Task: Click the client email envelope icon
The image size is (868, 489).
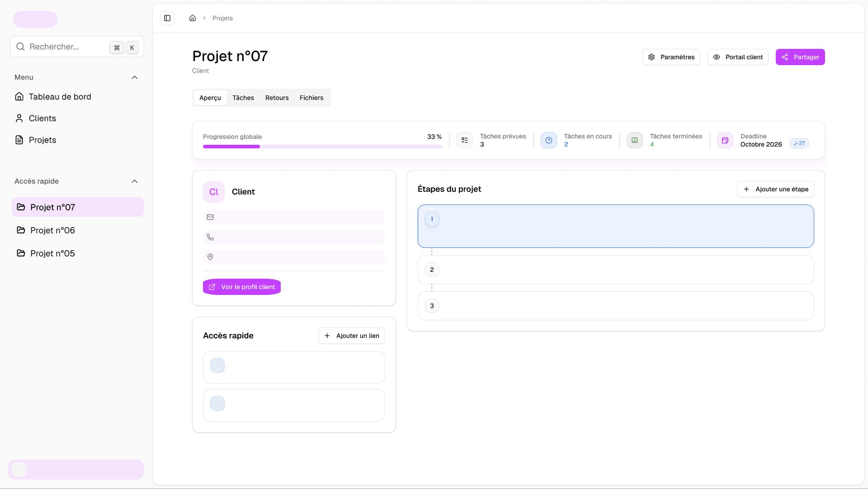Action: point(210,217)
